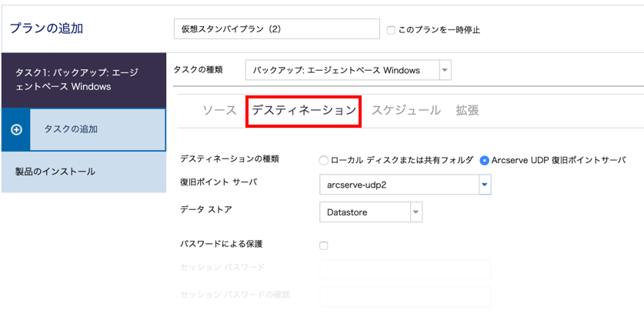644x320 pixels.
Task: Click the plus icon beside タスクの追加
Action: [x=16, y=130]
